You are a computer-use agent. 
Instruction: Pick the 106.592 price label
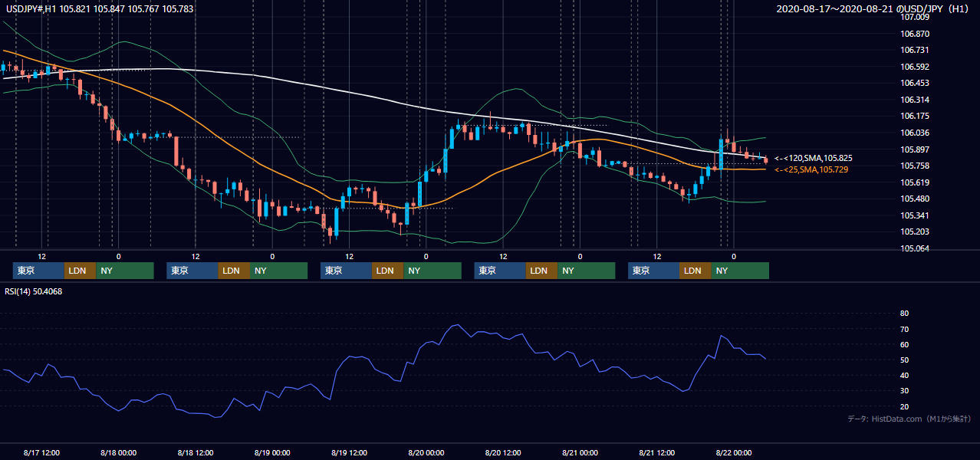pyautogui.click(x=915, y=67)
